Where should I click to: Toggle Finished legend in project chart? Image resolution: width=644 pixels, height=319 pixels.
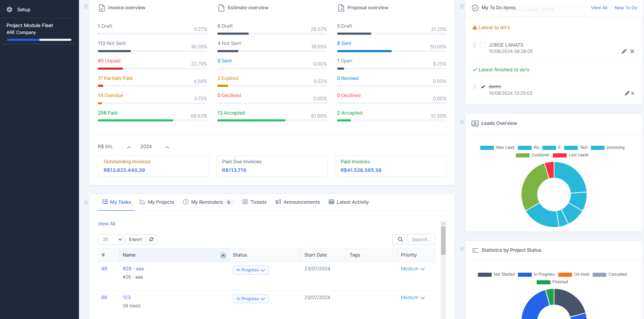coord(552,282)
